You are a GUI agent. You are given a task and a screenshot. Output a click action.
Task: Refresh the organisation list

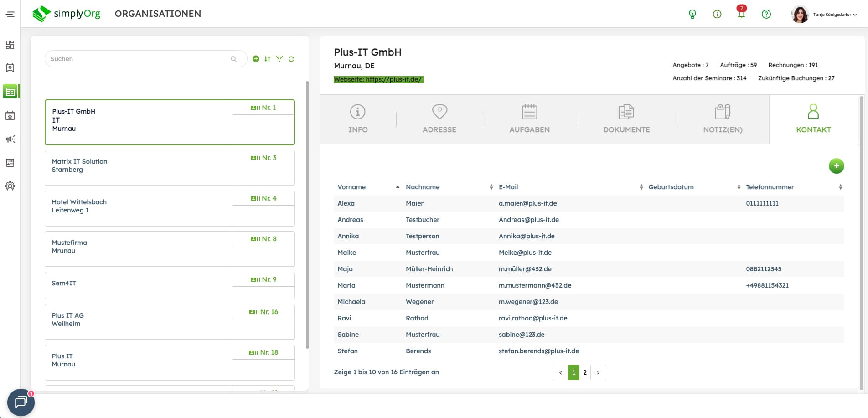pos(291,59)
